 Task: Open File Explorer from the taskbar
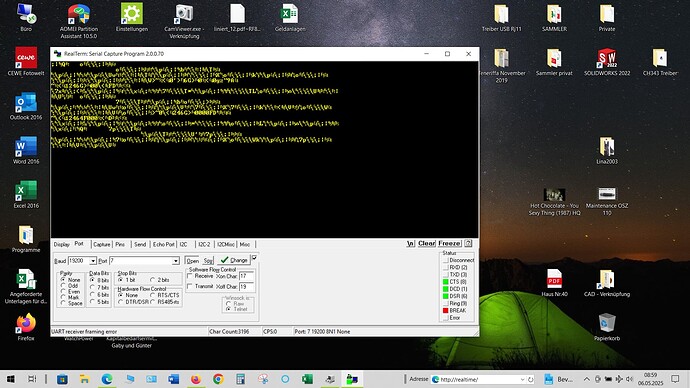[84, 379]
